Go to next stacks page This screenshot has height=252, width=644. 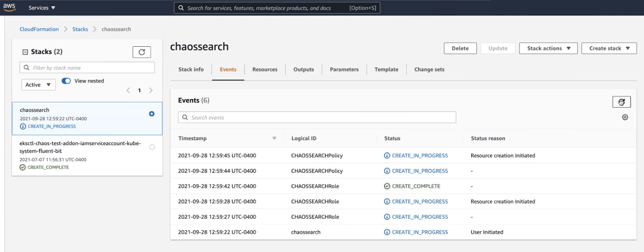pos(151,90)
